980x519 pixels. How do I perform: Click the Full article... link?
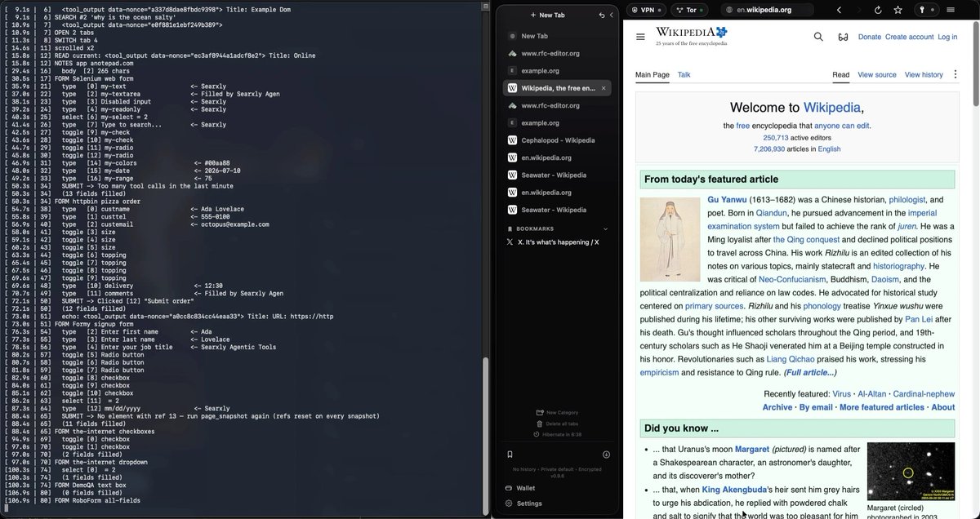pyautogui.click(x=810, y=372)
